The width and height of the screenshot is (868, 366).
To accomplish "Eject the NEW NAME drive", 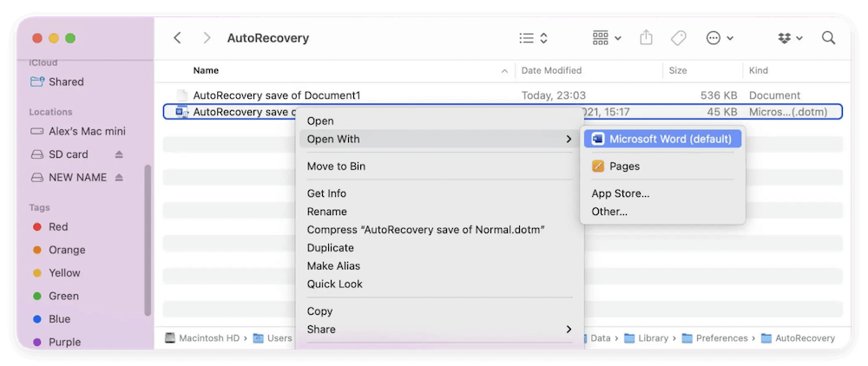I will click(x=119, y=178).
